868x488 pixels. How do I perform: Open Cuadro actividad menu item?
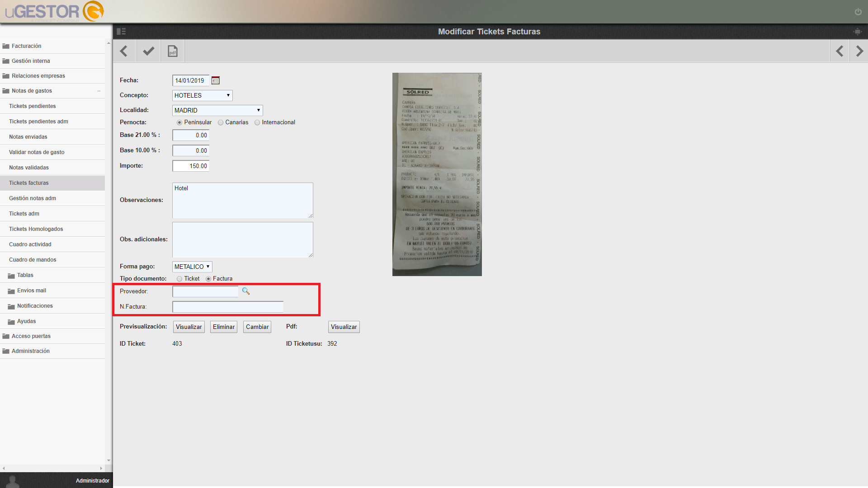tap(52, 244)
